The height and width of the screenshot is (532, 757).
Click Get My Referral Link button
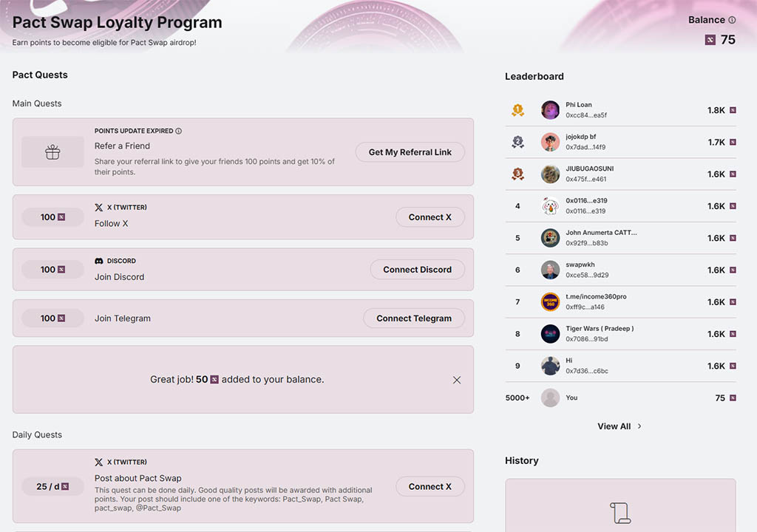pos(410,152)
